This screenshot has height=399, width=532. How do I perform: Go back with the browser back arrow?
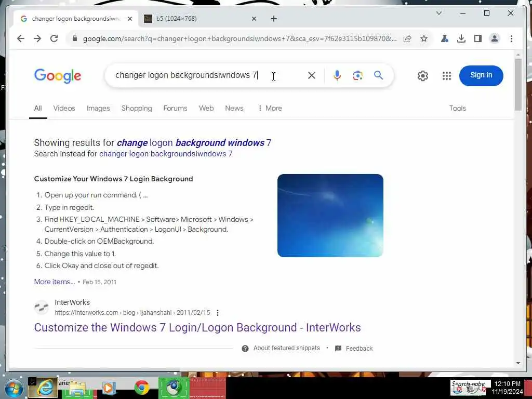tap(21, 38)
